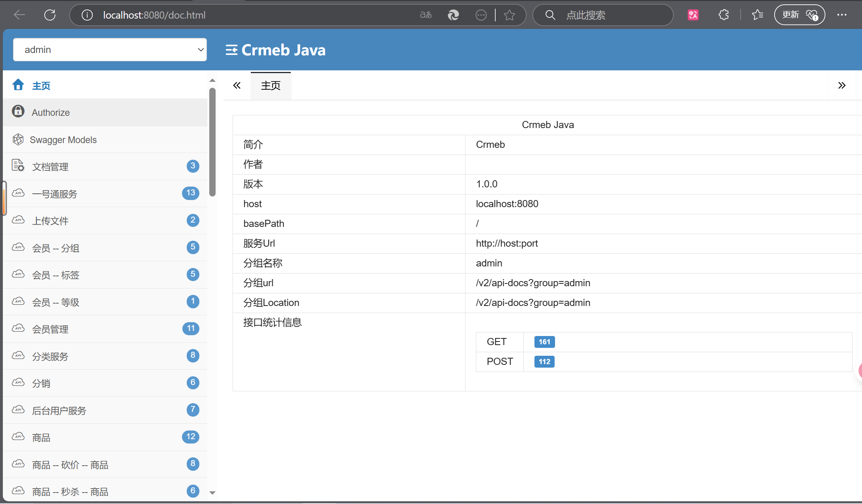Viewport: 862px width, 504px height.
Task: Expand the 一号通服务 API group
Action: pyautogui.click(x=55, y=194)
